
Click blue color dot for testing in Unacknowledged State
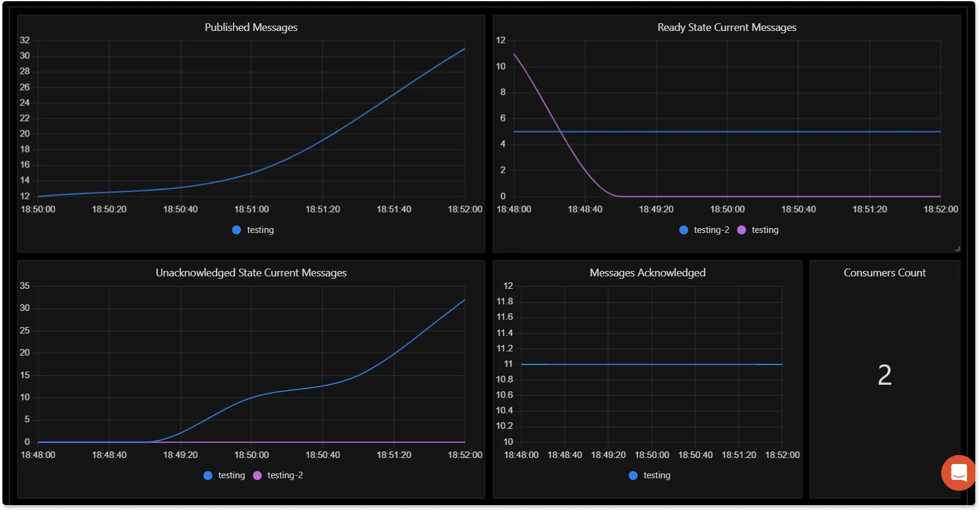point(208,475)
